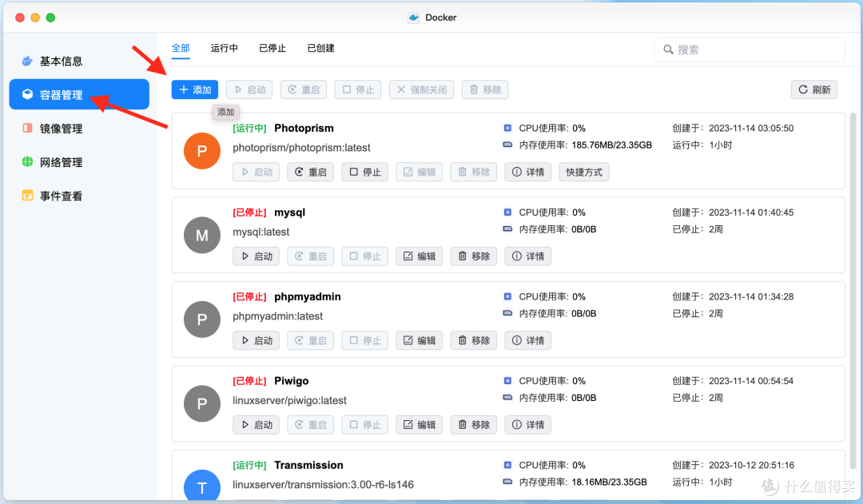Click the 搜索 input field
The image size is (863, 504).
750,50
